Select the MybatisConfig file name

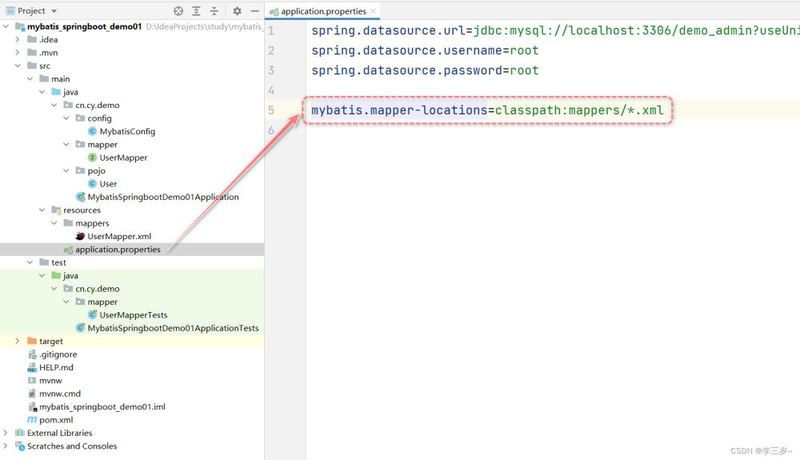[x=127, y=131]
